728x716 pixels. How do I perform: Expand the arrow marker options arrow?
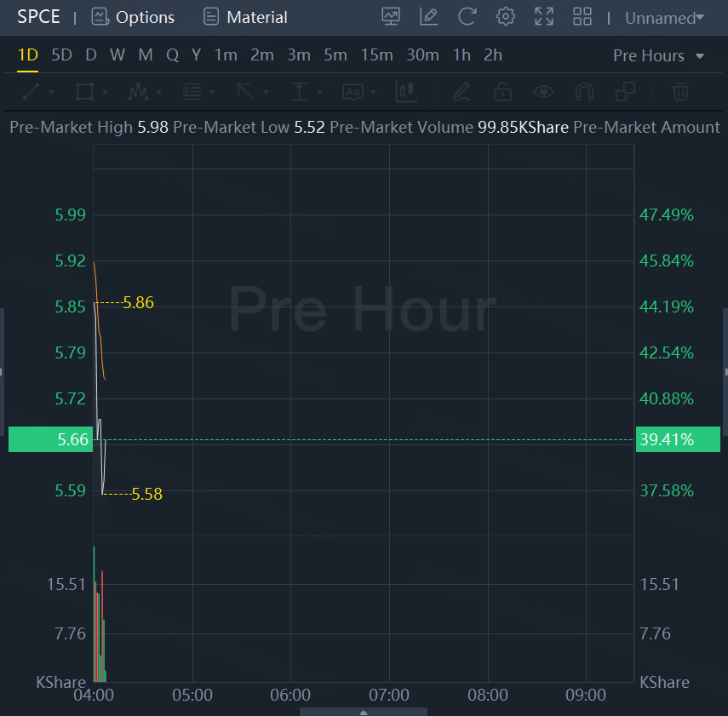(266, 92)
